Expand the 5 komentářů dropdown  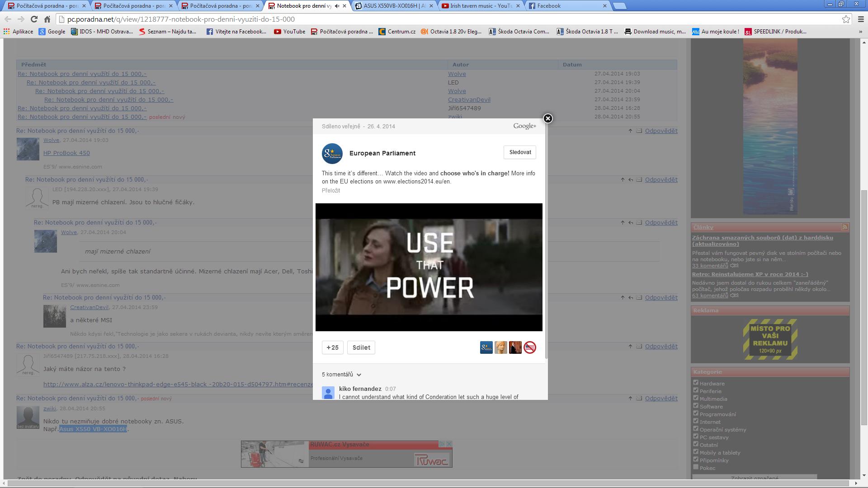coord(359,375)
